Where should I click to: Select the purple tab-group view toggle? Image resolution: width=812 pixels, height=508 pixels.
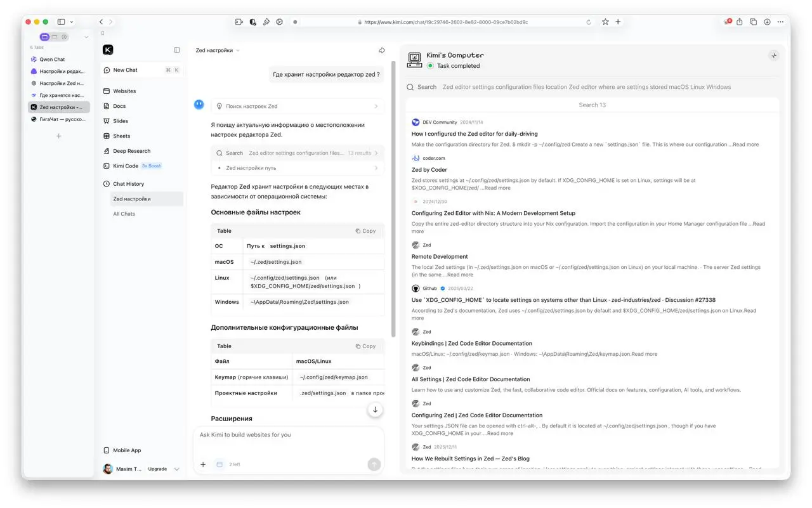[44, 37]
